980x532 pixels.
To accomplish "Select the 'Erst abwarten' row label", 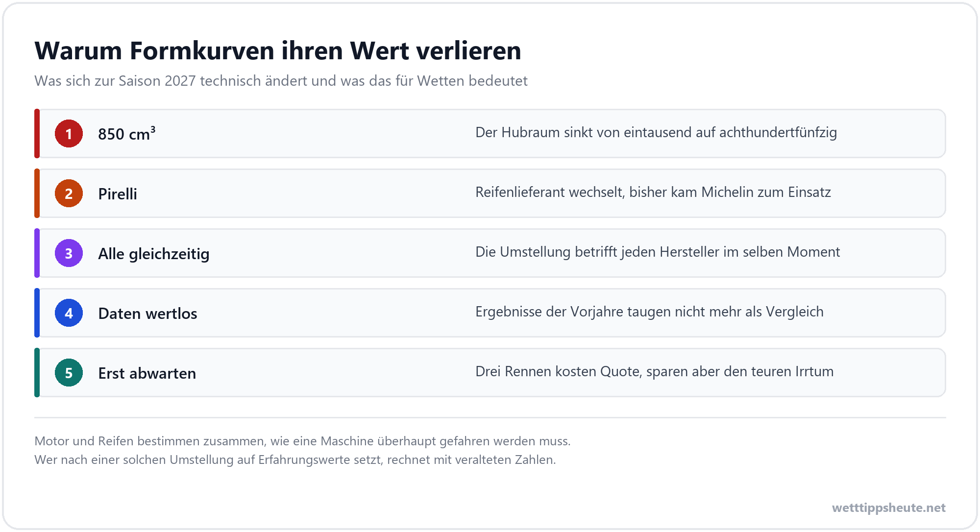I will (147, 373).
